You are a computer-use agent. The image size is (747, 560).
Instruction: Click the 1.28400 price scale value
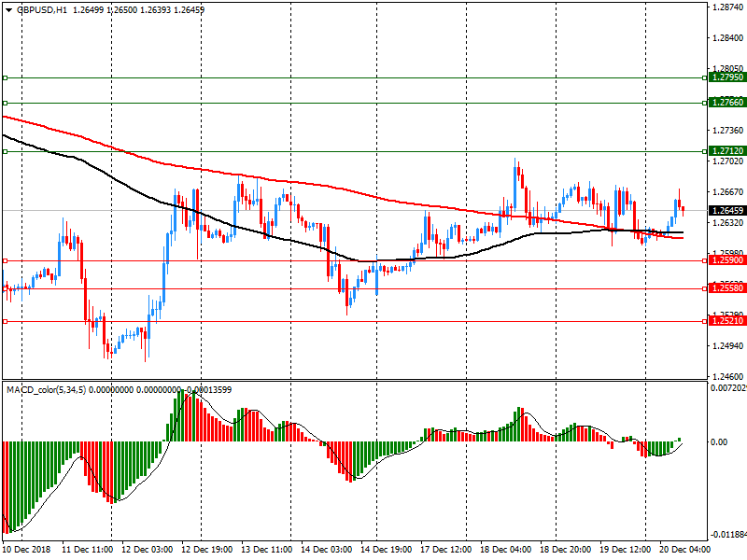pyautogui.click(x=727, y=37)
